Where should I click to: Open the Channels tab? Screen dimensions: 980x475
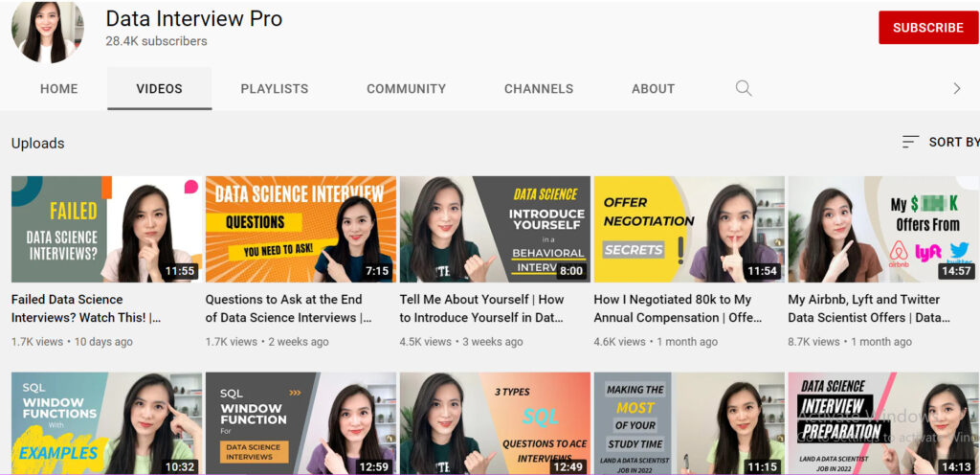coord(539,88)
